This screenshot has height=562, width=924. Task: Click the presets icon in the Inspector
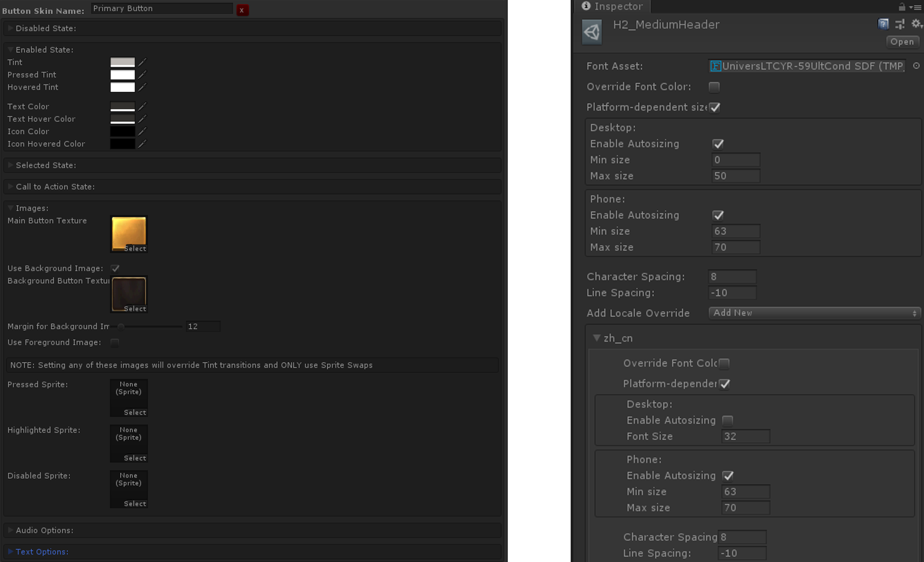click(x=900, y=24)
